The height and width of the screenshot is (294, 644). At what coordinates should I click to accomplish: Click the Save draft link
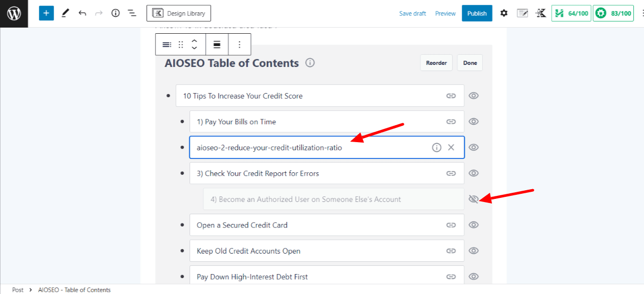tap(413, 14)
